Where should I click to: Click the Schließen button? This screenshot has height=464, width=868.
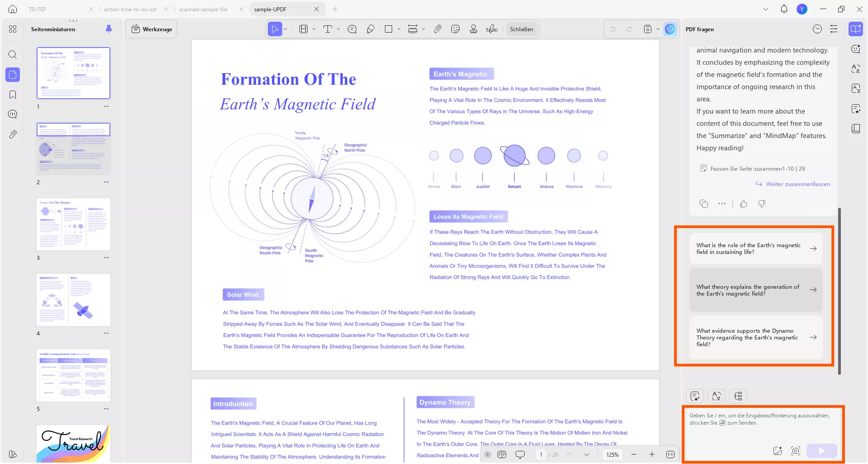point(522,29)
